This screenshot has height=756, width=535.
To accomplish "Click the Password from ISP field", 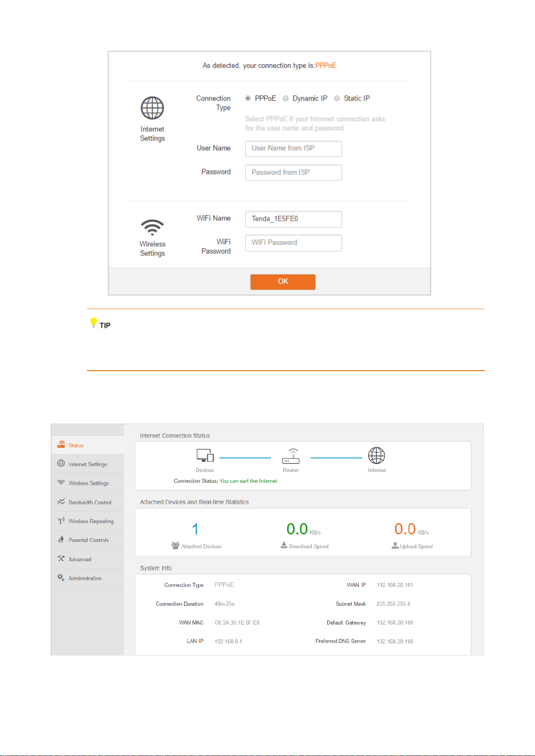I will coord(294,172).
